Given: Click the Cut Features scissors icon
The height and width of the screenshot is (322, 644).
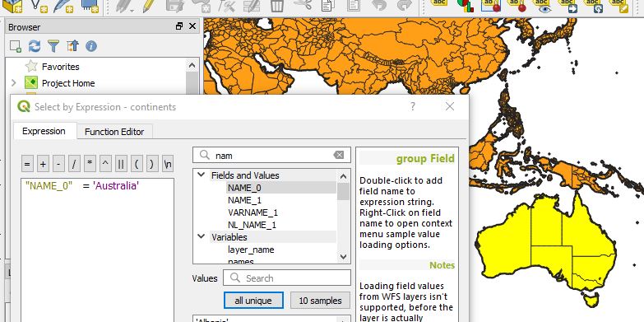Looking at the screenshot, I should pyautogui.click(x=303, y=5).
